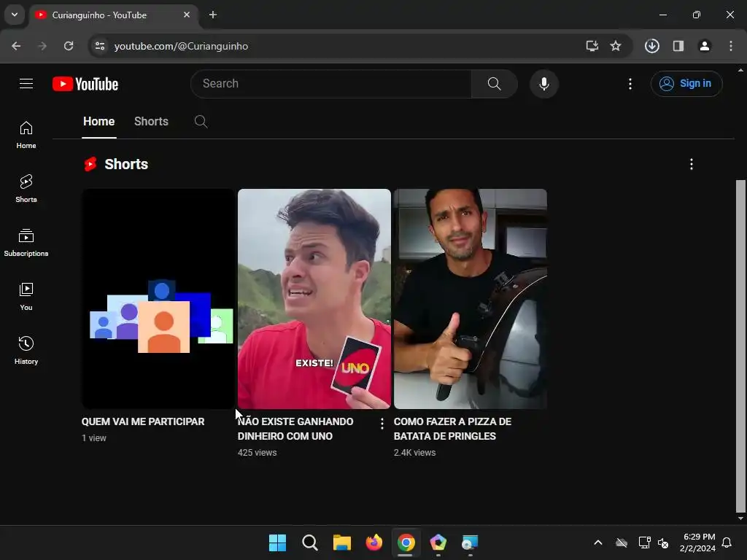Screen dimensions: 747x560
Task: Open Chrome profile icon
Action: pyautogui.click(x=704, y=46)
